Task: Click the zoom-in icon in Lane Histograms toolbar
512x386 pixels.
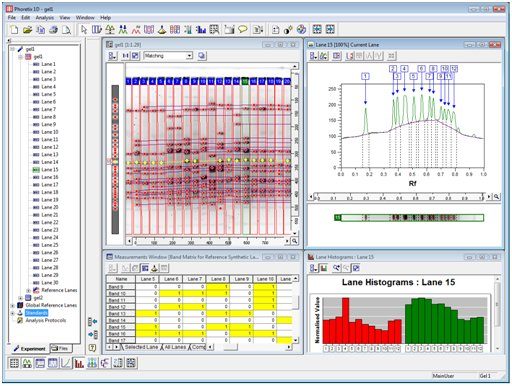Action: (x=336, y=268)
